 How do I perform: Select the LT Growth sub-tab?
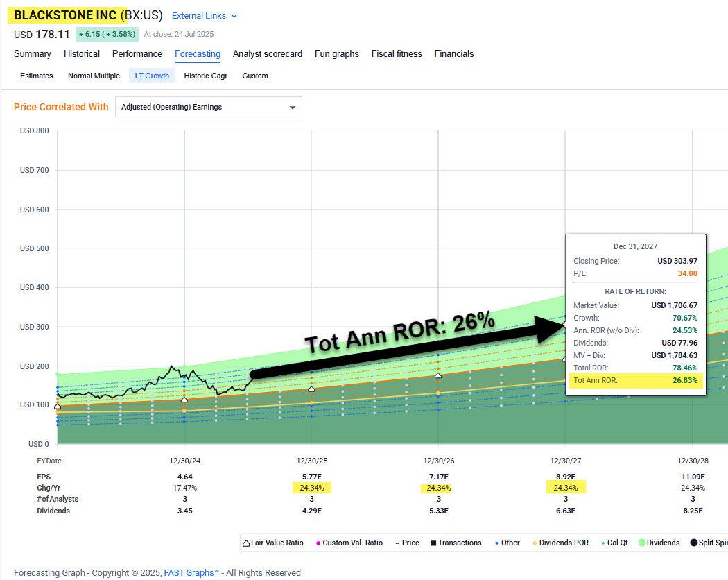click(x=152, y=76)
